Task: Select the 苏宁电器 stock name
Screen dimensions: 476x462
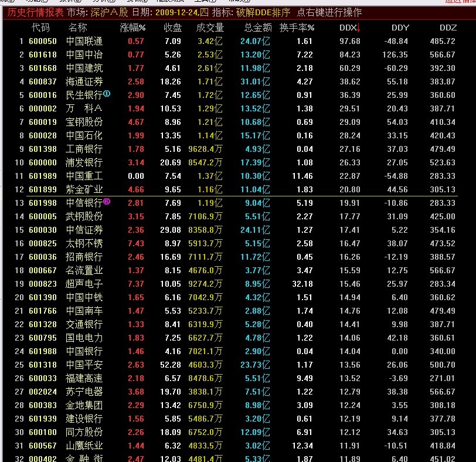Action: [x=84, y=392]
